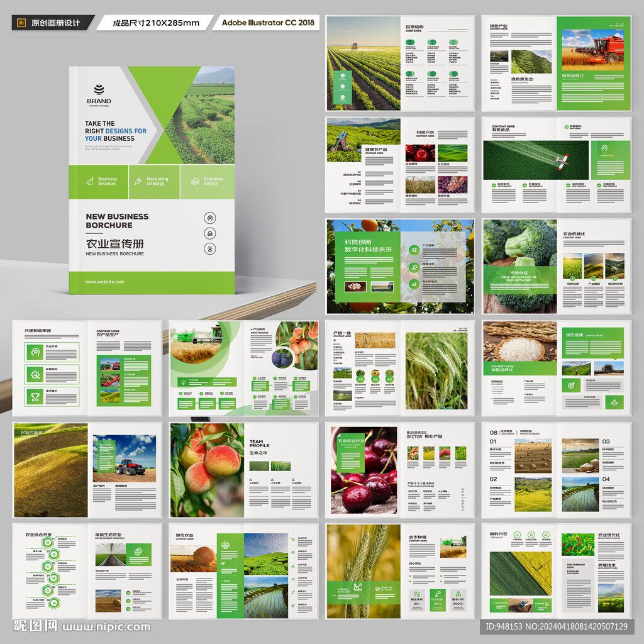The width and height of the screenshot is (644, 644).
Task: Click the globe icon in the 缔造生态农业 page
Action: tap(138, 551)
